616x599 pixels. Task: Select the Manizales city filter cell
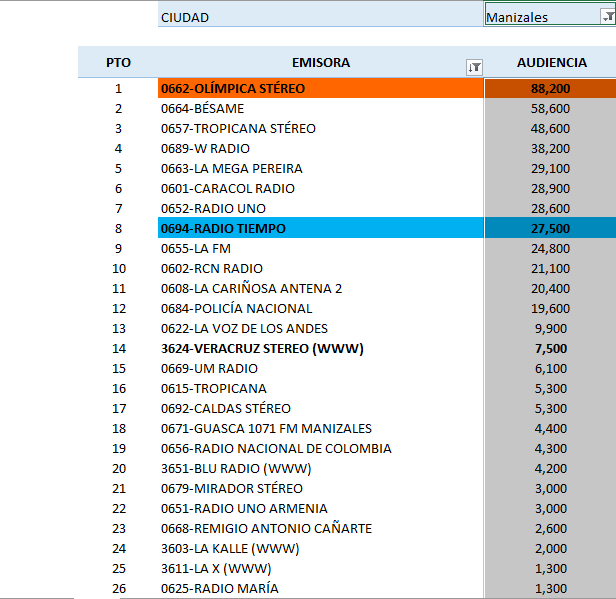point(550,15)
